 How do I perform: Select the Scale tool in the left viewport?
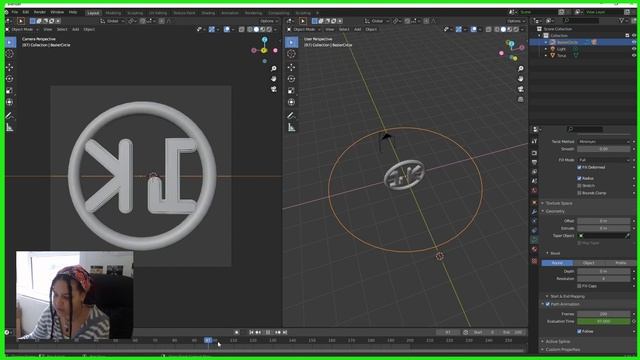10,91
